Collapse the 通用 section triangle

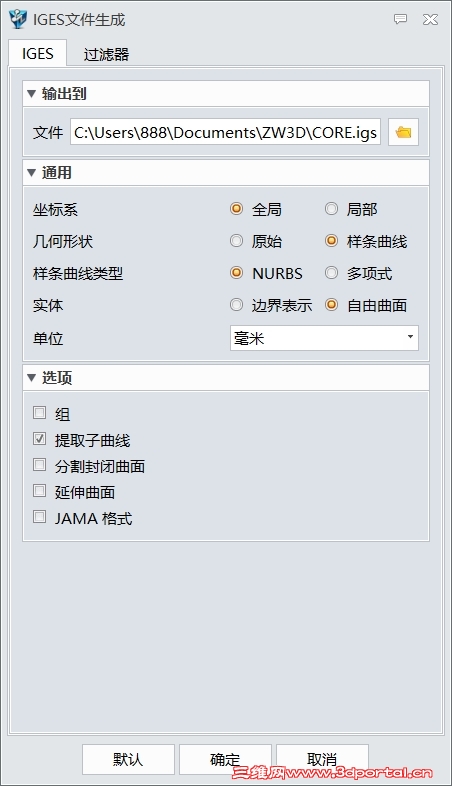click(x=32, y=172)
